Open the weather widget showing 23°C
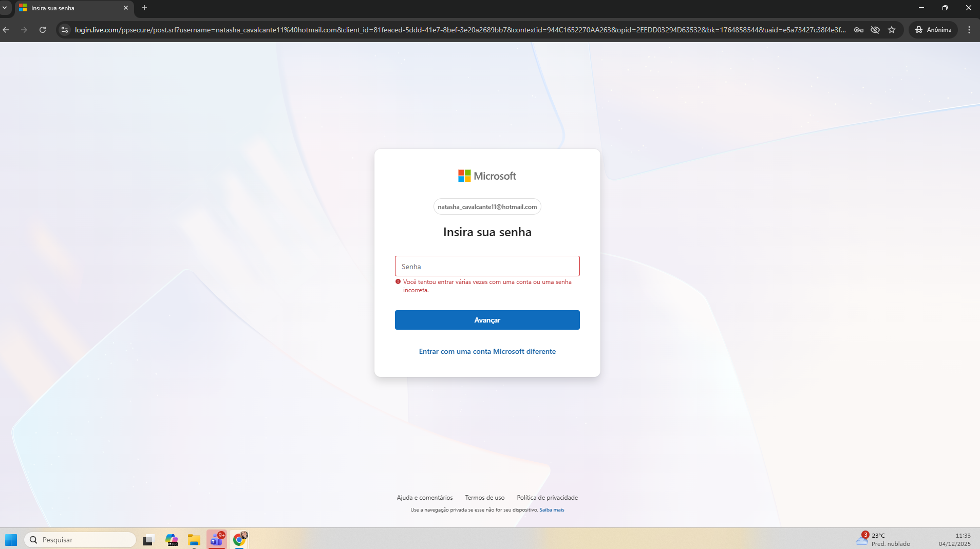Screen dimensions: 980x549 point(883,540)
